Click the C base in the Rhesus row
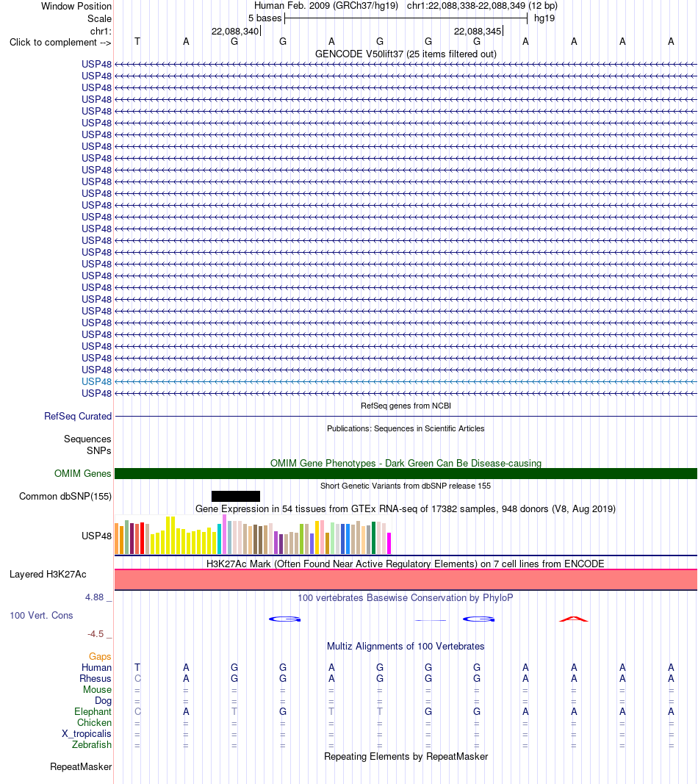 tap(137, 678)
